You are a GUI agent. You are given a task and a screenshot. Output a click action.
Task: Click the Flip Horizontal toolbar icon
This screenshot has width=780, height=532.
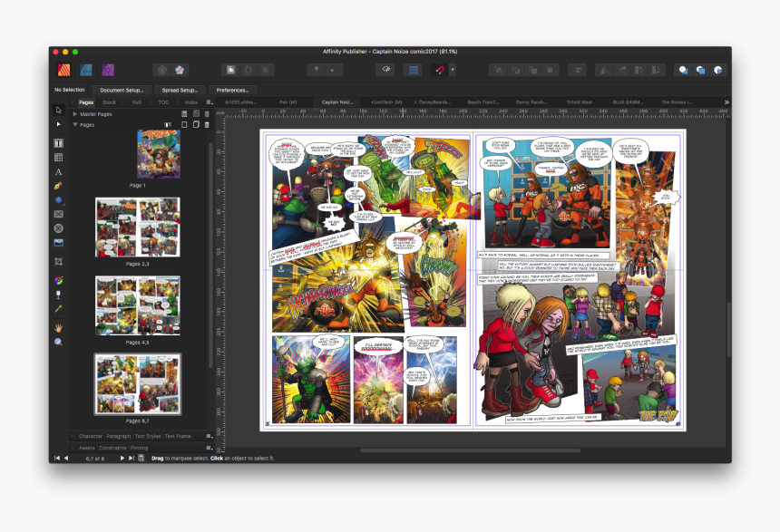[604, 70]
